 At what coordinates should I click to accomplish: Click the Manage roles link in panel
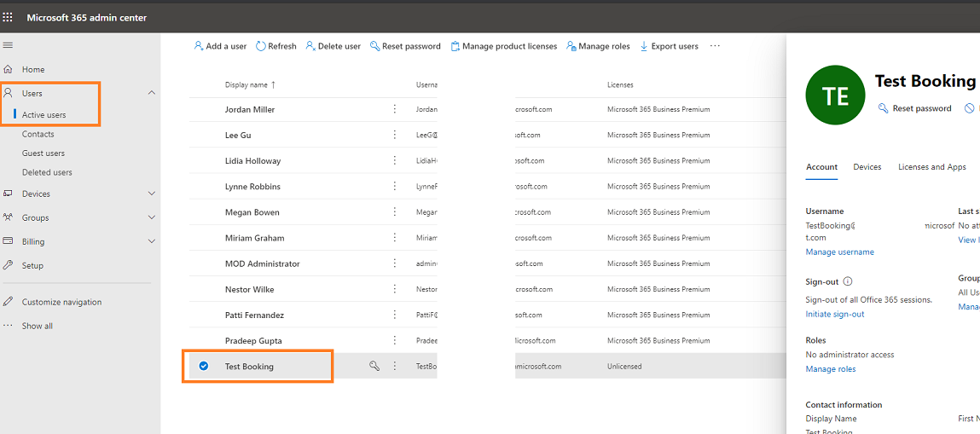[x=831, y=369]
